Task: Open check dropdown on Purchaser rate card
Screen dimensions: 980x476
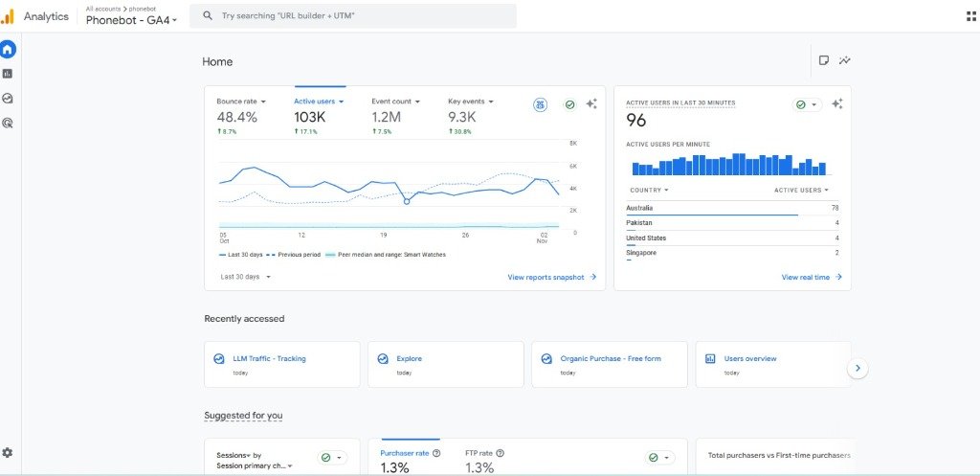Action: tap(660, 458)
